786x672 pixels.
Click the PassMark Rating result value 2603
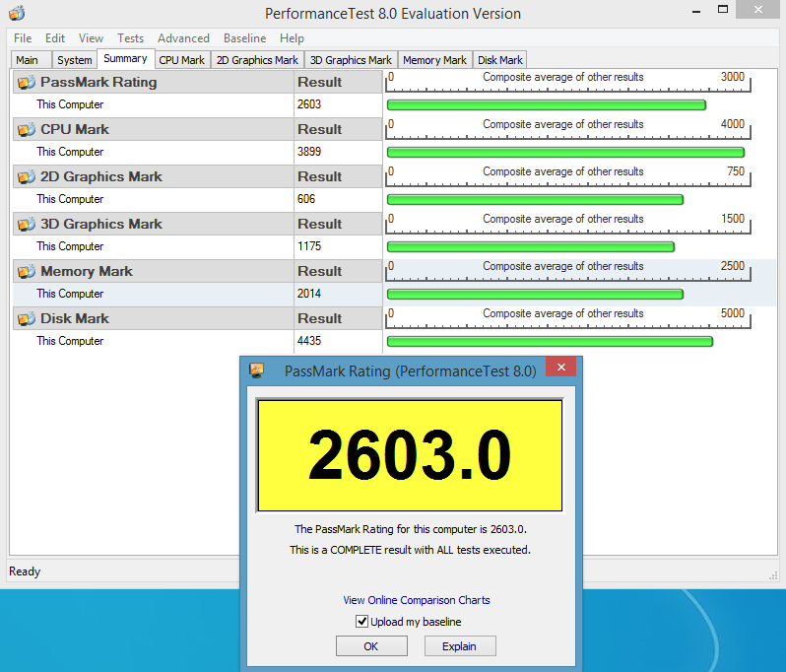309,104
